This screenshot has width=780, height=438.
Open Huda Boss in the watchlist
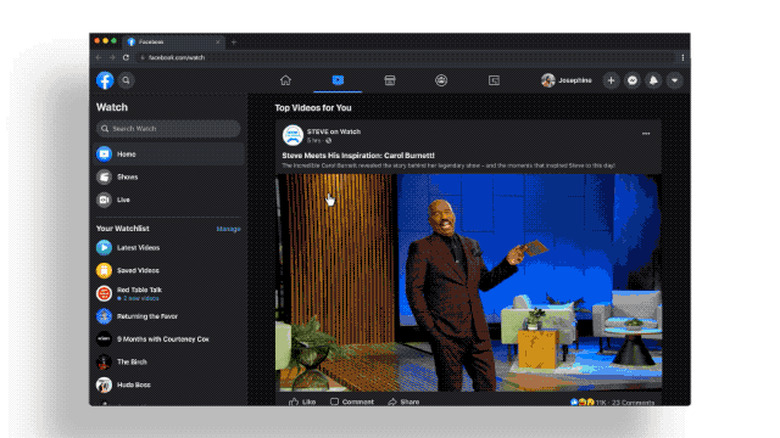pos(168,385)
